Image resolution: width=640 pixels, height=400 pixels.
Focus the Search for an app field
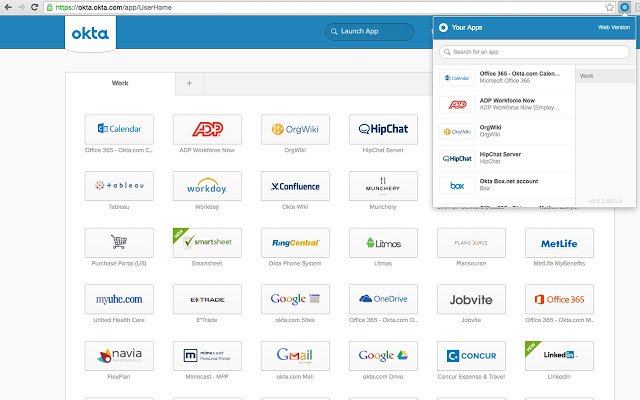[x=534, y=52]
